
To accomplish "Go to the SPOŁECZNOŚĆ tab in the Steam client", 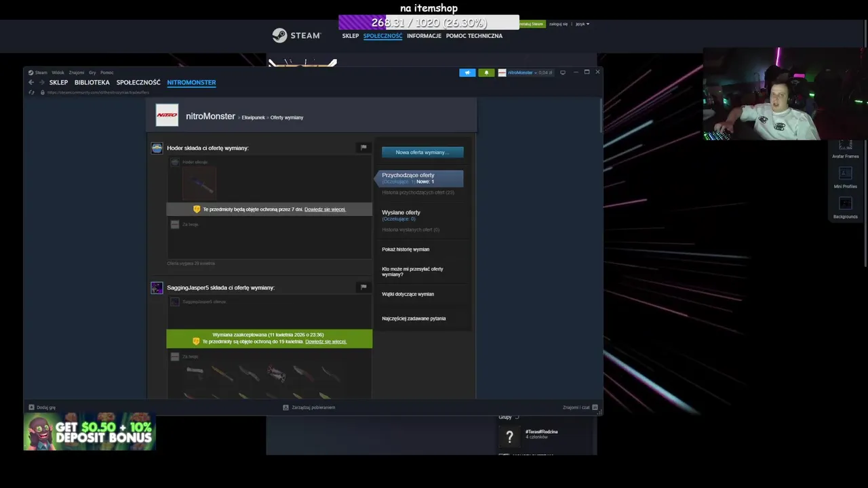I will [138, 83].
